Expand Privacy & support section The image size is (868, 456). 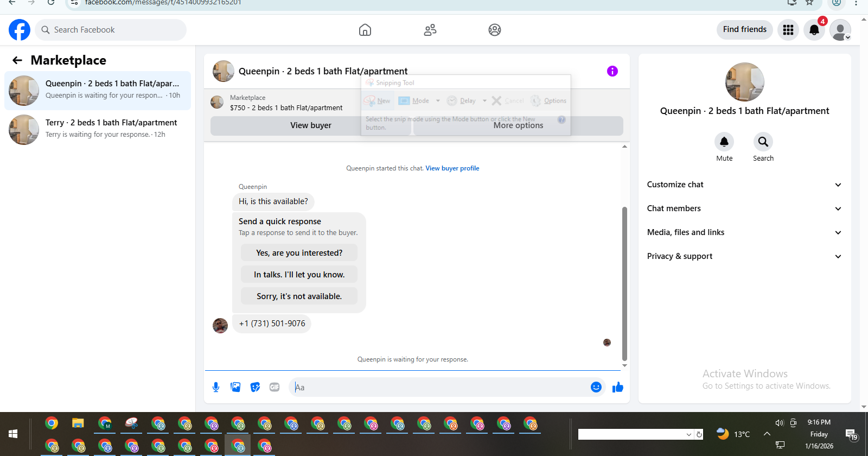pos(744,256)
